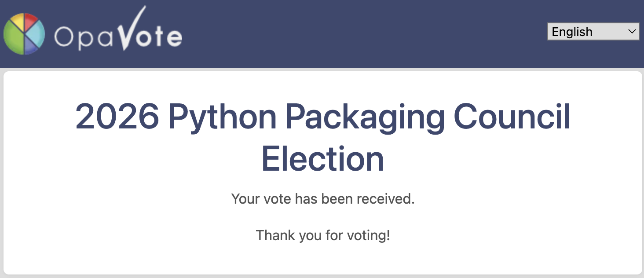Click the circular OpaVote pie logo
The image size is (644, 278).
[24, 34]
